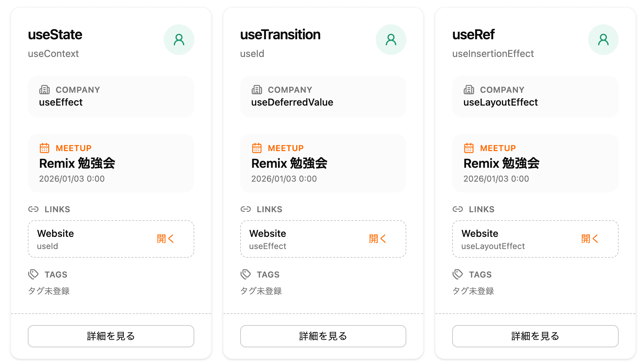Open the Website link labeled useId
Image resolution: width=643 pixels, height=364 pixels.
(x=165, y=239)
